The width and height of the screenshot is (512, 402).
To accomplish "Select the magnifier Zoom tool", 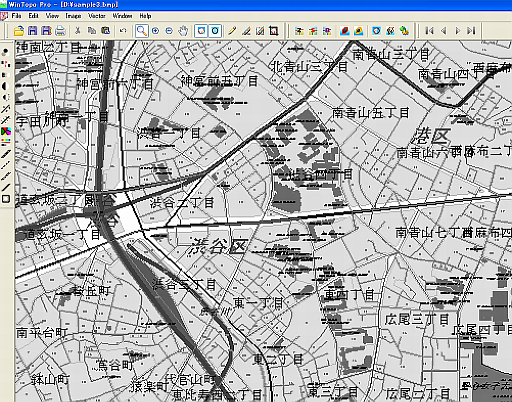I will point(142,31).
